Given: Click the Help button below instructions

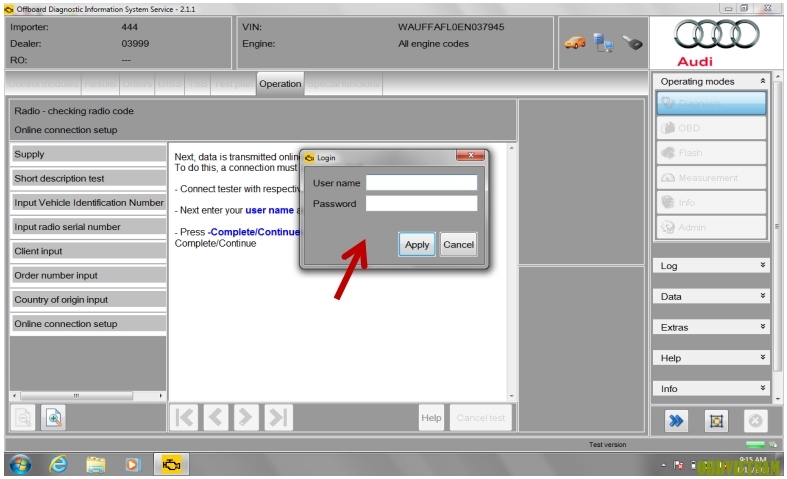Looking at the screenshot, I should click(x=431, y=417).
